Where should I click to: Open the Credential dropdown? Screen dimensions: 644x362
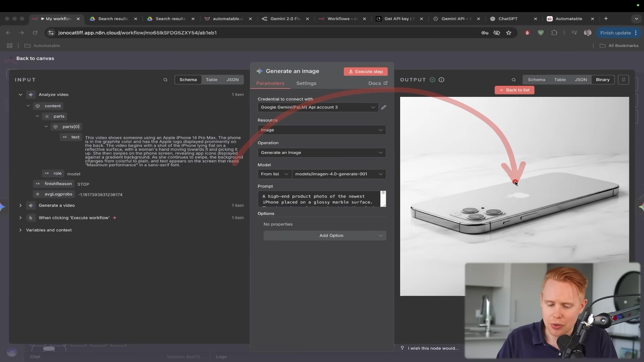[318, 107]
